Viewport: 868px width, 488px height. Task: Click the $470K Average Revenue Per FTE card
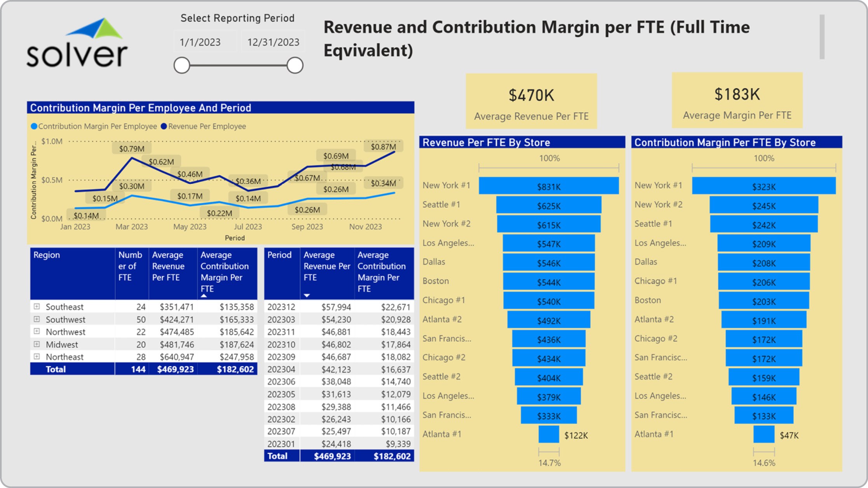(x=531, y=101)
